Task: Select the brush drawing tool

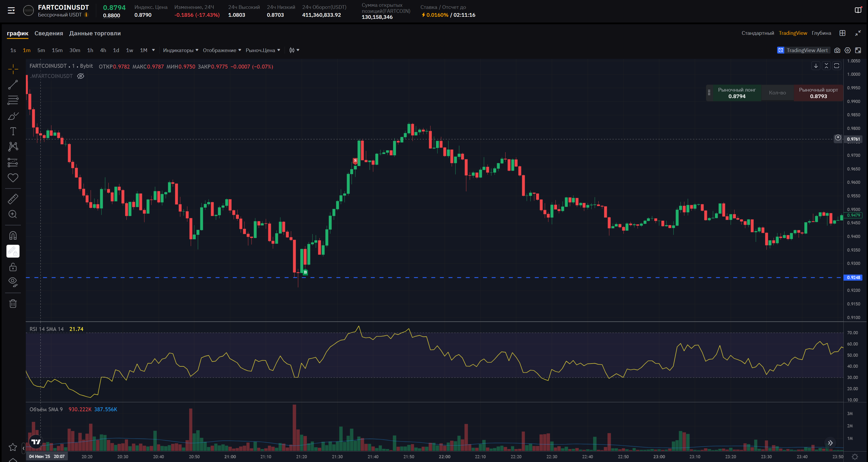Action: point(13,116)
